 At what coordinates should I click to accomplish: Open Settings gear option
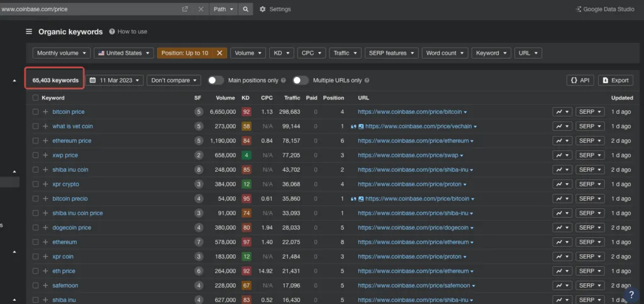[275, 9]
